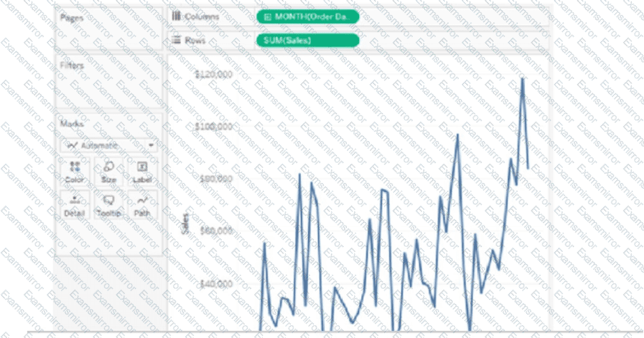The width and height of the screenshot is (644, 338).
Task: Select the SUM(Sales) pill on Rows
Action: (x=307, y=40)
